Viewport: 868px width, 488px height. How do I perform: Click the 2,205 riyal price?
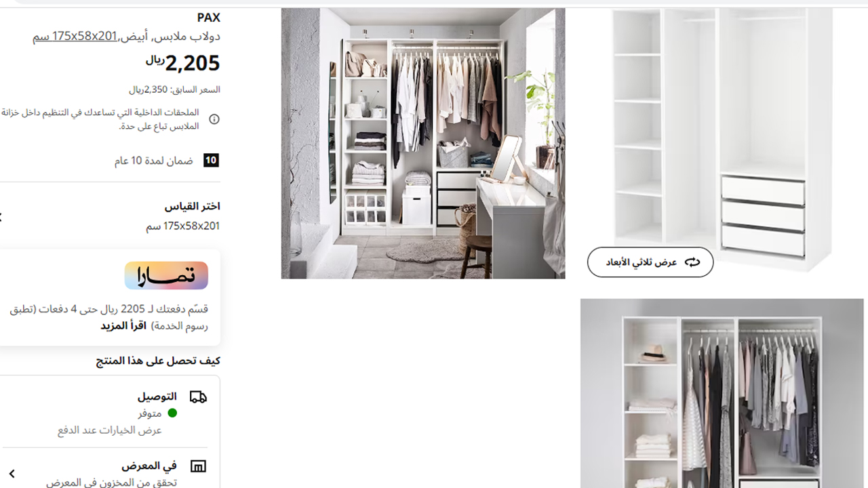(x=183, y=63)
